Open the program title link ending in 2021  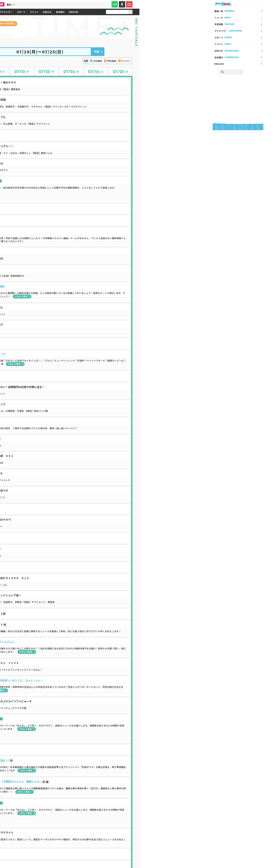pos(7,642)
